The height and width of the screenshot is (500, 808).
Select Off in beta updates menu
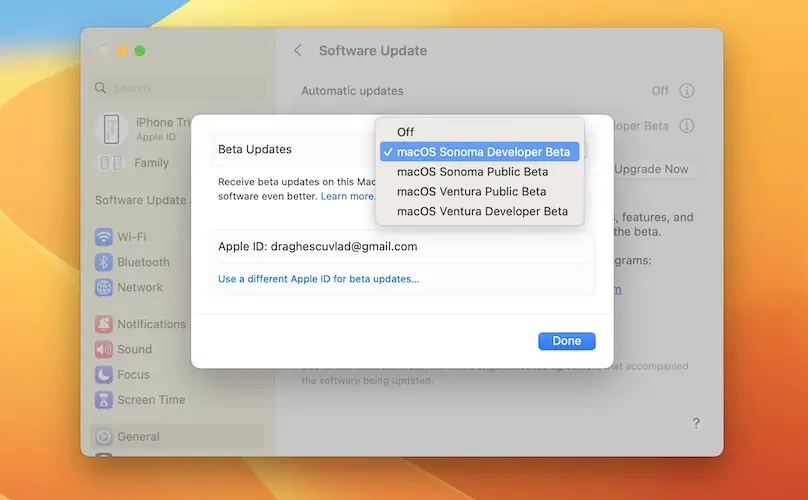click(x=405, y=132)
